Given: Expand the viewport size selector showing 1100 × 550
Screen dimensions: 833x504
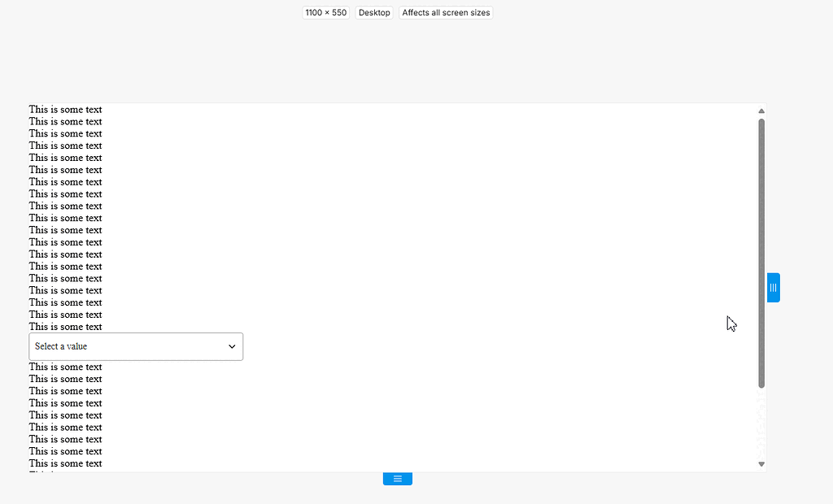Looking at the screenshot, I should [x=325, y=12].
